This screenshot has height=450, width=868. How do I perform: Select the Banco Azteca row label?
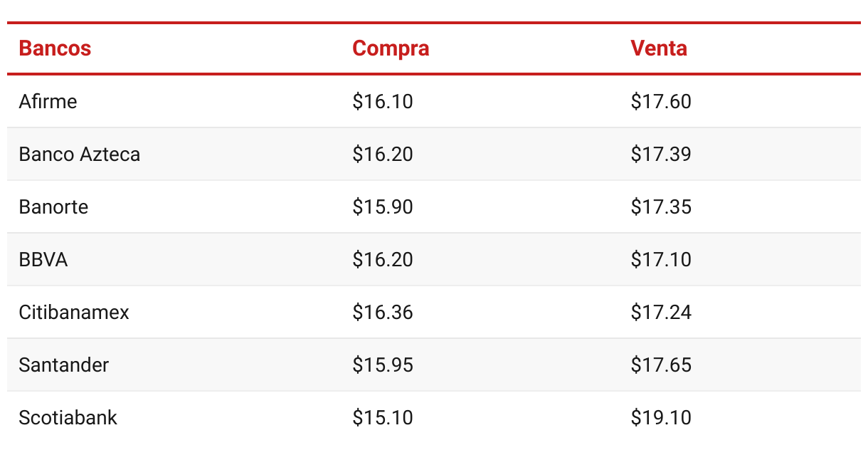pos(80,154)
